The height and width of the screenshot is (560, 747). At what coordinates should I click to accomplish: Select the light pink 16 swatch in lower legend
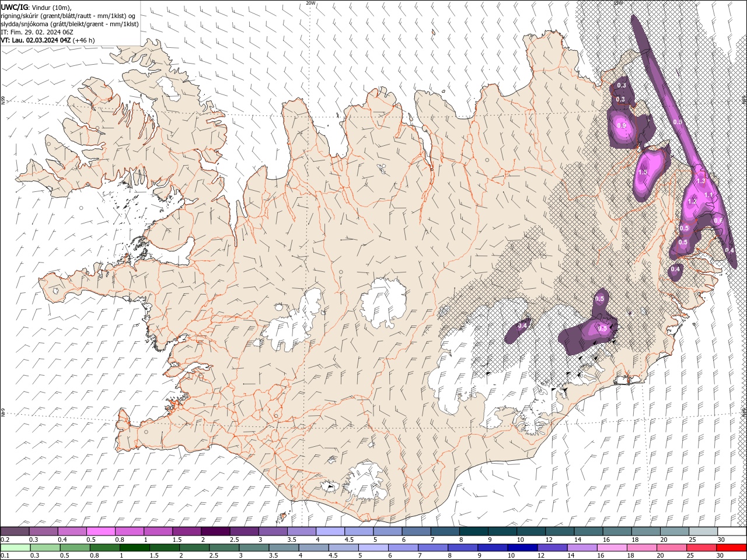(613, 548)
